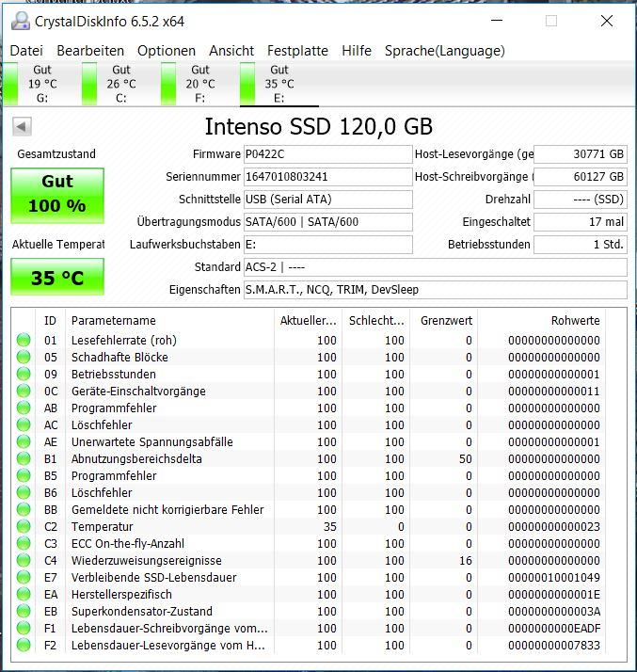Image resolution: width=637 pixels, height=672 pixels.
Task: Click the 35 °C temperature button
Action: (57, 277)
